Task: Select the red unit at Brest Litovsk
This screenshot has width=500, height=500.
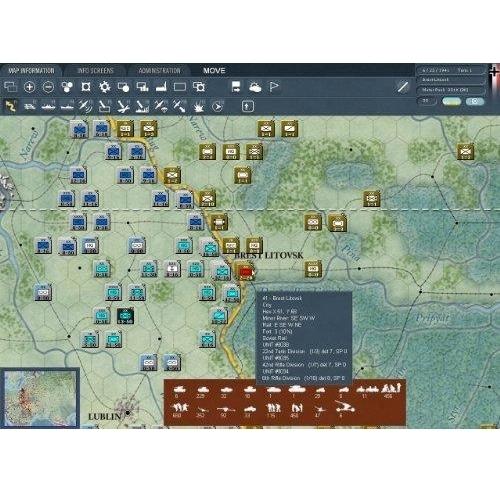Action: [x=246, y=272]
